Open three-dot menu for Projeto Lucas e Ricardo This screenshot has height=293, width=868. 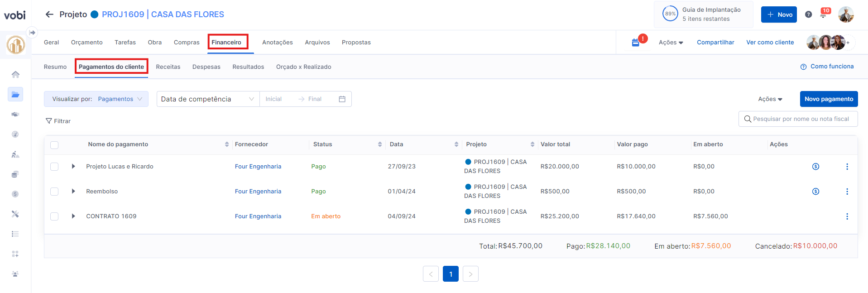(847, 167)
